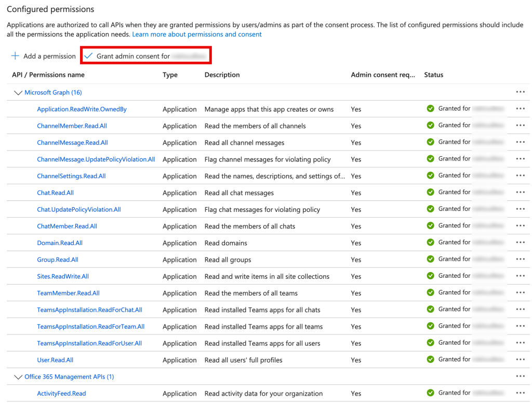Open ellipsis menu for Sites.ReadWrite.All row
The height and width of the screenshot is (405, 532).
520,276
